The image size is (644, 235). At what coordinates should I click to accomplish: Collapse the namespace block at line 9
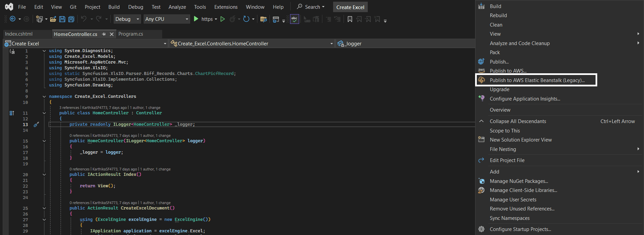(44, 96)
